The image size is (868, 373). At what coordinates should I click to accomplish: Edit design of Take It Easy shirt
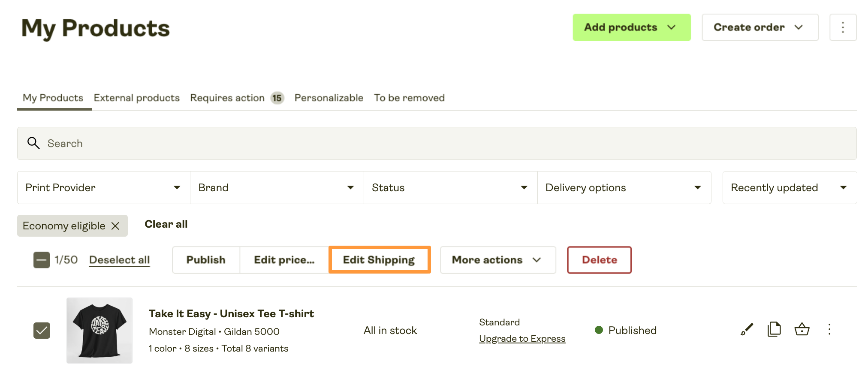(746, 330)
